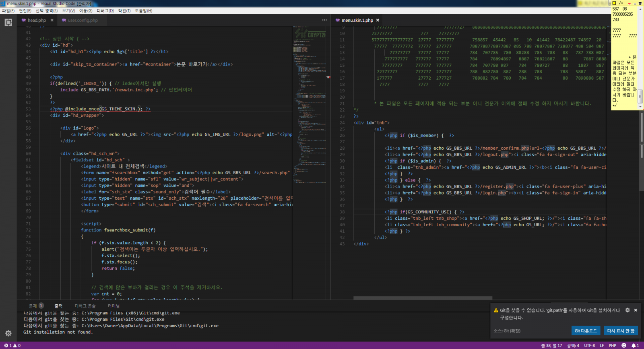Click the errors and warnings count in the status bar
Image resolution: width=644 pixels, height=349 pixels.
pyautogui.click(x=12, y=345)
